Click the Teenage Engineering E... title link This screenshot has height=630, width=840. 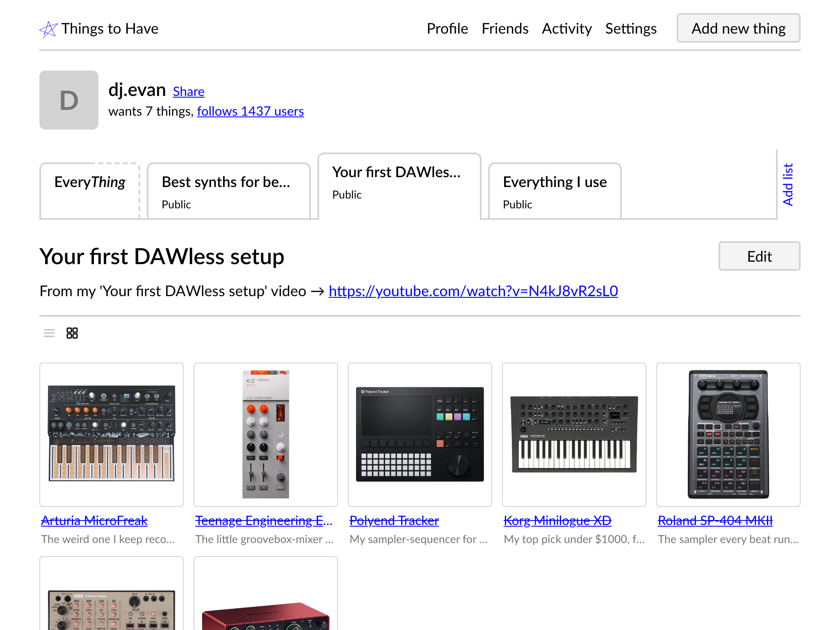click(264, 520)
